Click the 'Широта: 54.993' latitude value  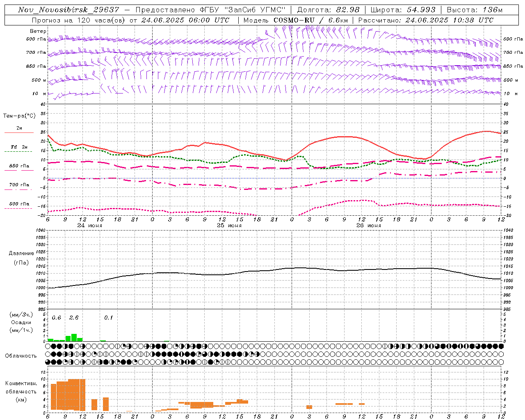click(x=403, y=10)
